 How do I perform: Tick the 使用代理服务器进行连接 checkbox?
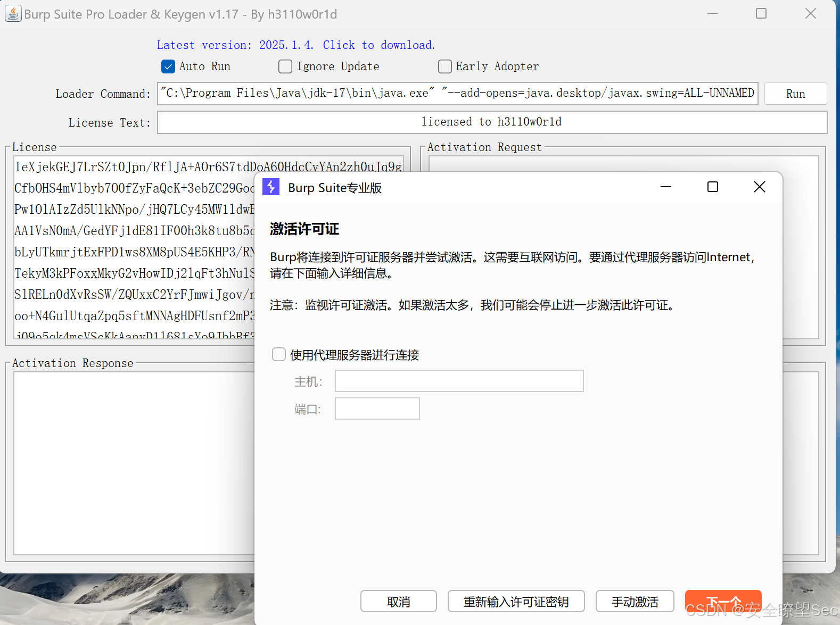click(278, 354)
